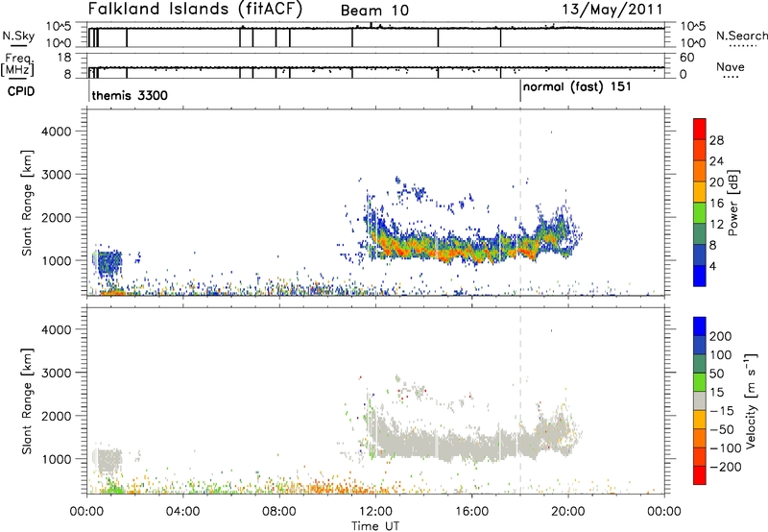Click the '-200' velocity scale tick label
This screenshot has height=532, width=768.
click(x=725, y=467)
